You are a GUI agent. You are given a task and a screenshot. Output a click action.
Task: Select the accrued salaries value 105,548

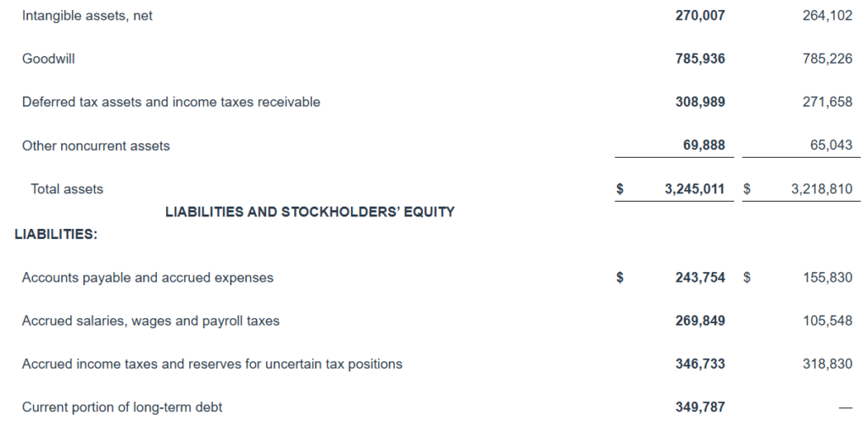(x=826, y=321)
